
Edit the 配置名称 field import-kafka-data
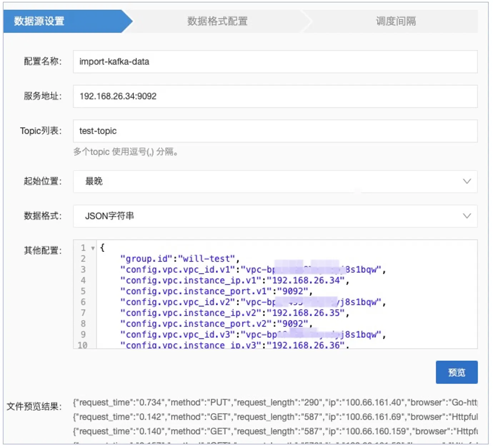click(275, 62)
